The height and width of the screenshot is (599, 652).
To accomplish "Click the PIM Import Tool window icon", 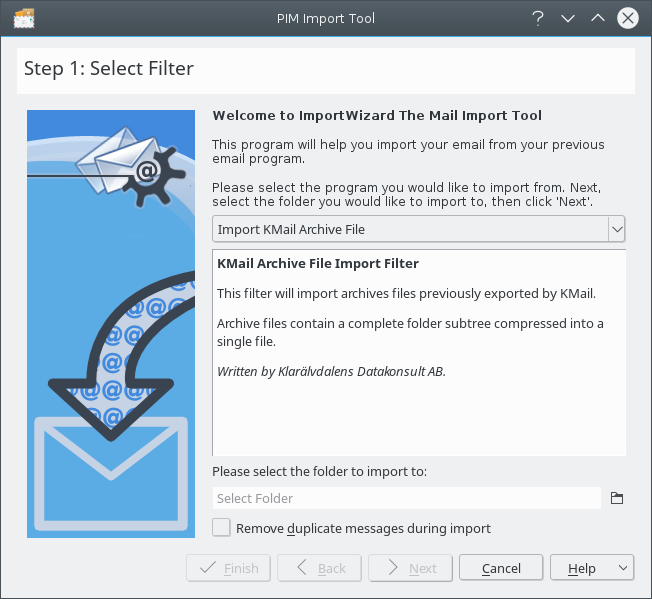I will pos(23,18).
